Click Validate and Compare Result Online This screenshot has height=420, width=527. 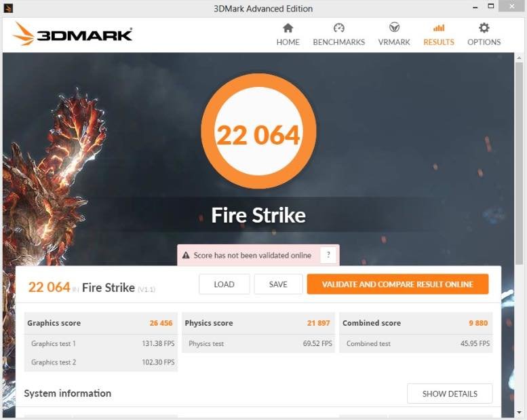pyautogui.click(x=397, y=284)
